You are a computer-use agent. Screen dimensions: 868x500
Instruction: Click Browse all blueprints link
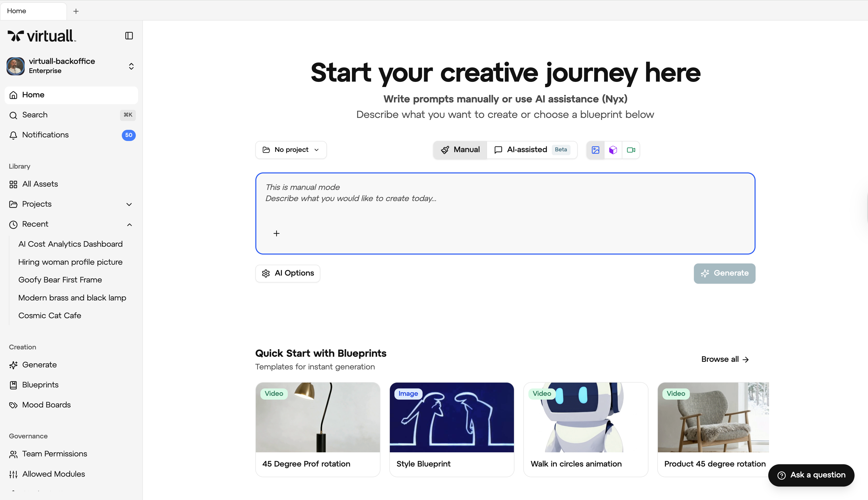(725, 359)
